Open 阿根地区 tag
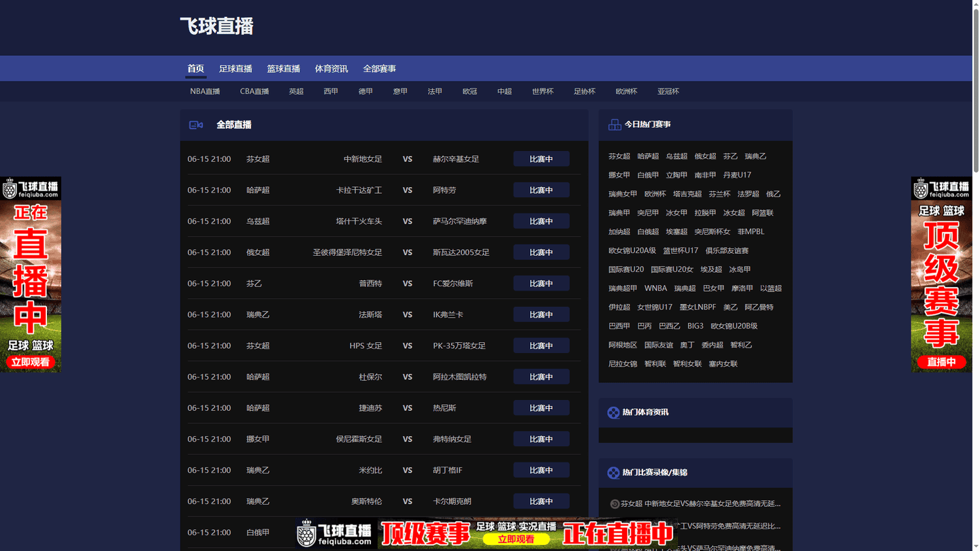Screen dimensions: 980x551 tap(623, 345)
